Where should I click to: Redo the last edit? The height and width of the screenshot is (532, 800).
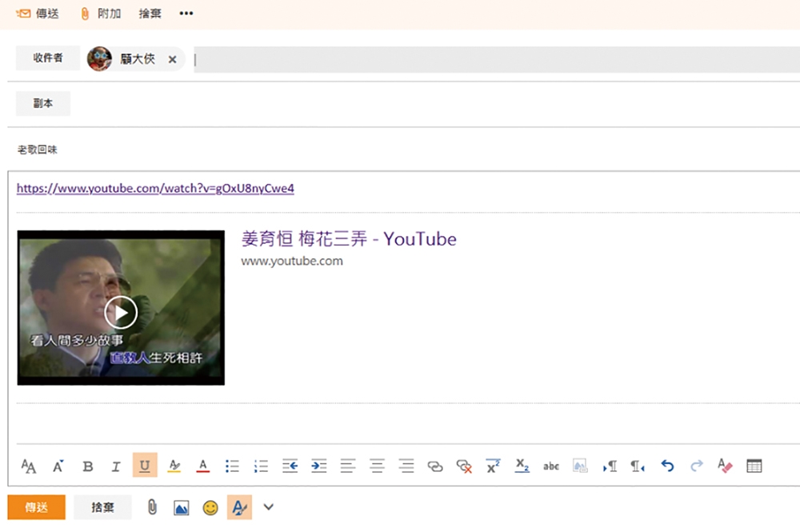tap(697, 466)
